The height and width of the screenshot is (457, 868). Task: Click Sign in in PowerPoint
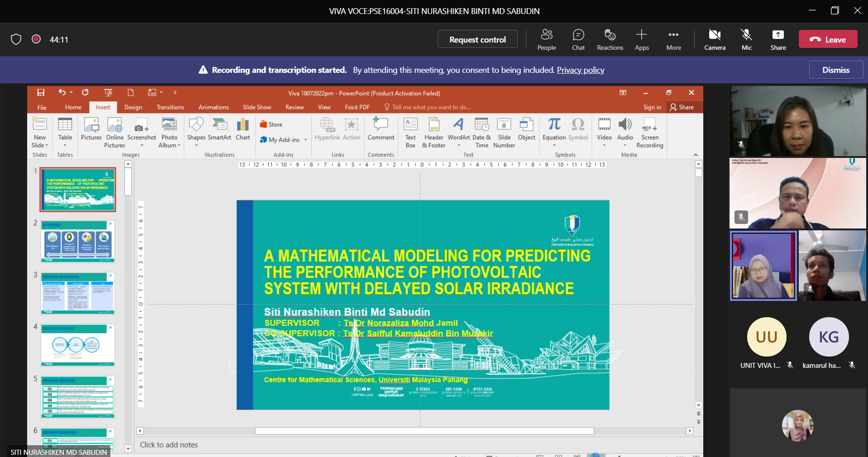pyautogui.click(x=652, y=107)
